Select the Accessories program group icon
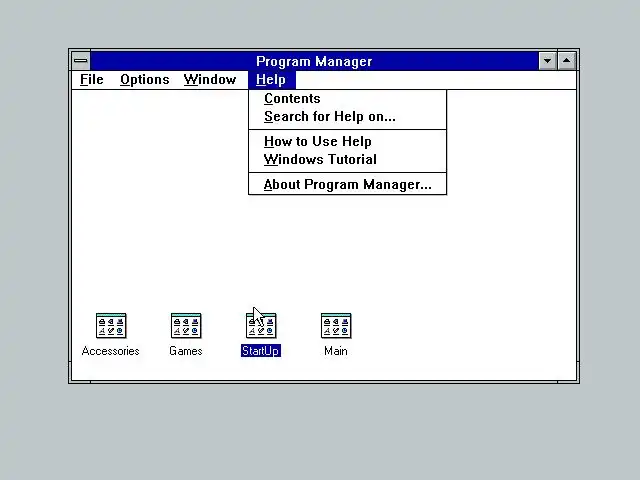The image size is (640, 480). tap(111, 326)
